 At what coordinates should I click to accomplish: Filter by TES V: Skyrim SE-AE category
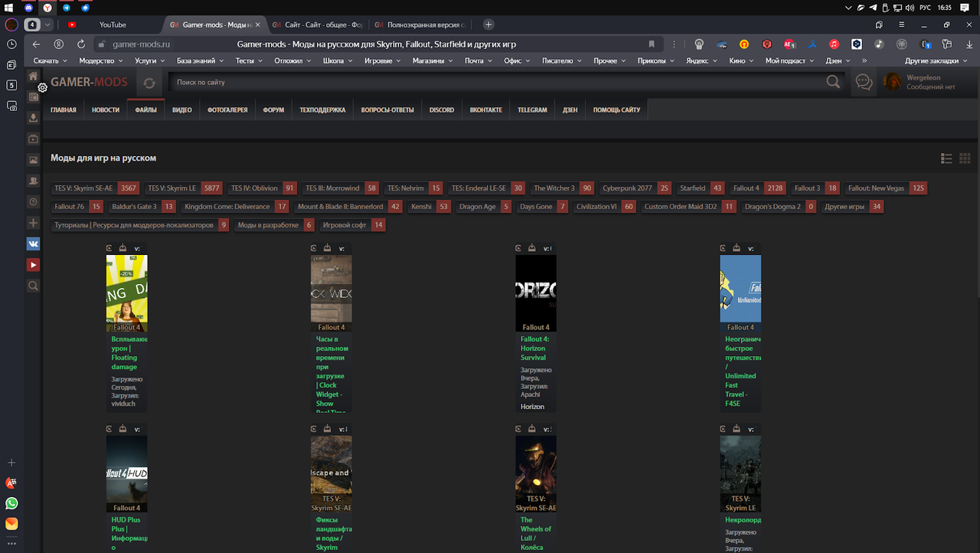(x=95, y=188)
